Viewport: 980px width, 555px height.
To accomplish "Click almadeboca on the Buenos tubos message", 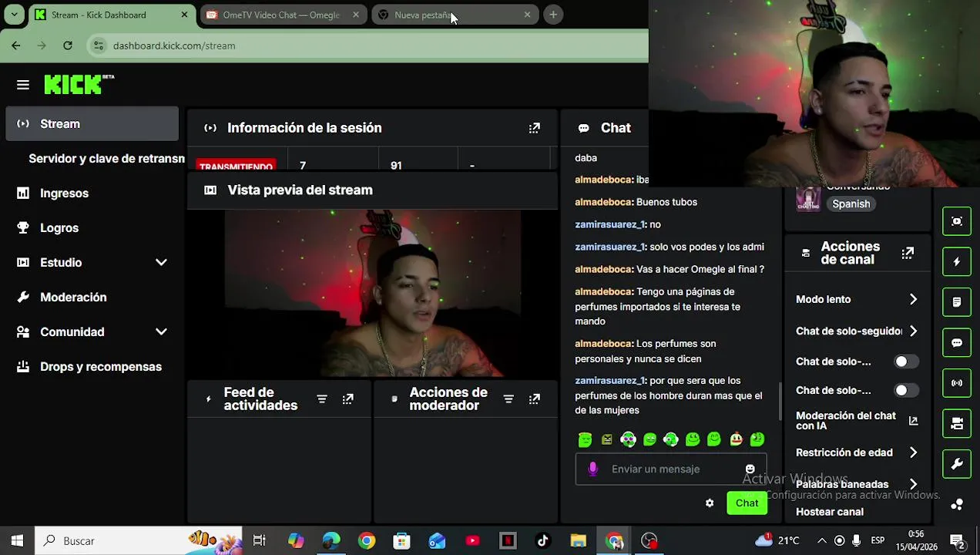I will (604, 202).
